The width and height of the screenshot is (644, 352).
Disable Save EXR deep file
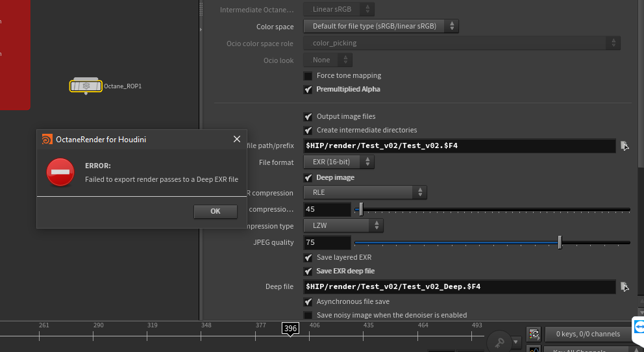click(x=308, y=271)
